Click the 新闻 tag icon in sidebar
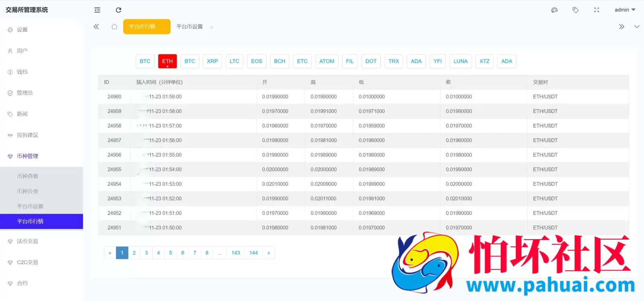This screenshot has width=644, height=301. tap(10, 114)
